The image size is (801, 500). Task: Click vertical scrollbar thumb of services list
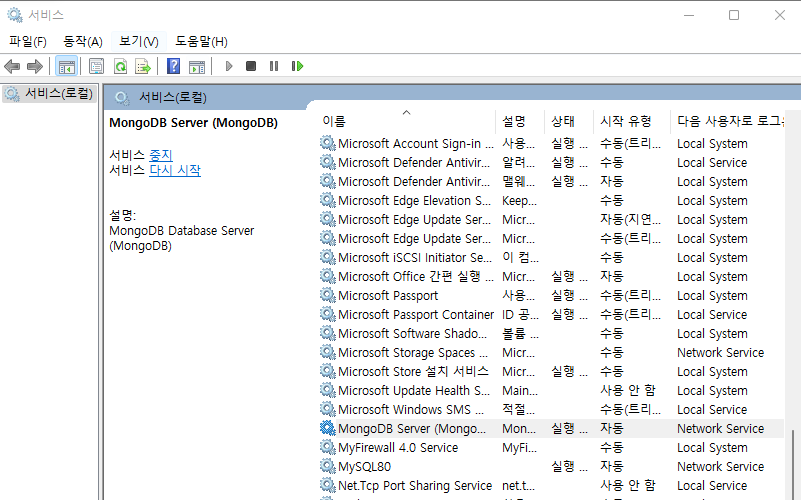click(793, 464)
